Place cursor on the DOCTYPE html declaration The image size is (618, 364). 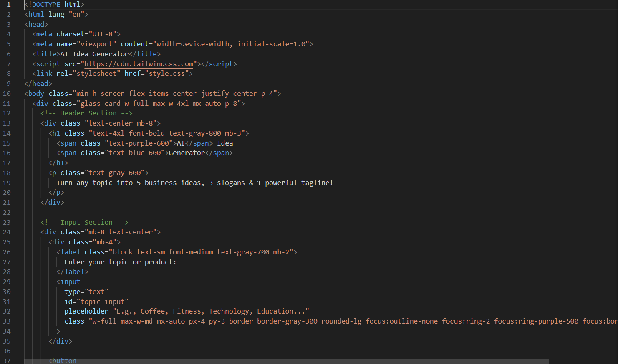[54, 4]
